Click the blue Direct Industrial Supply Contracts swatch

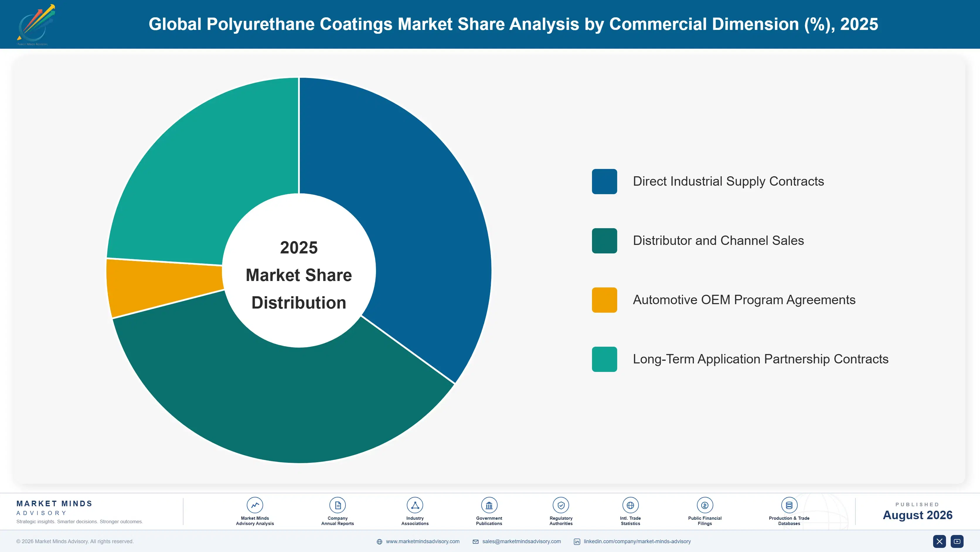tap(605, 182)
